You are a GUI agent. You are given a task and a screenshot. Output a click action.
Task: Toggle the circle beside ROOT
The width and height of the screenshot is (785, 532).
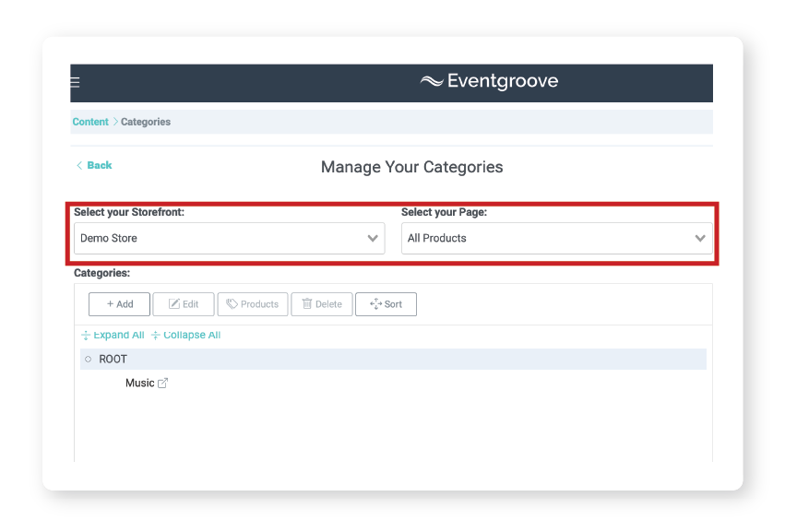tap(89, 360)
